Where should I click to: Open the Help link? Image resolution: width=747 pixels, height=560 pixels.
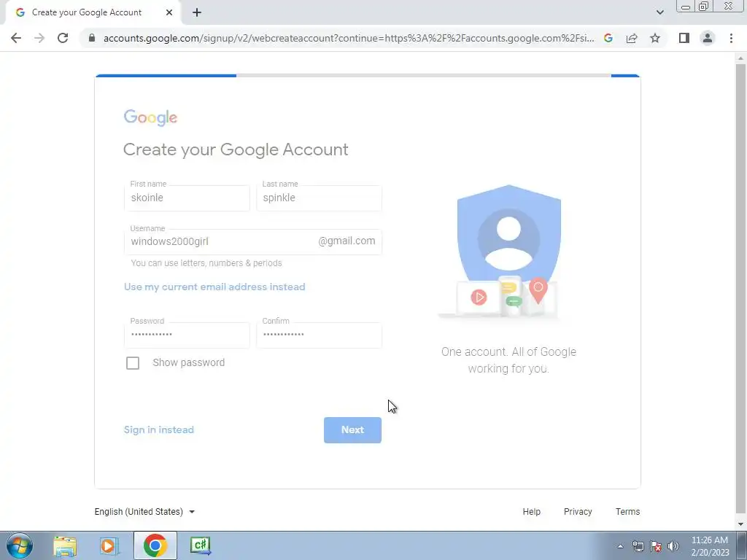click(531, 511)
